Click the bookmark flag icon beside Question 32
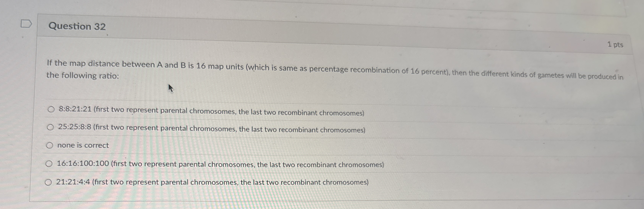Image resolution: width=644 pixels, height=209 pixels. [26, 24]
